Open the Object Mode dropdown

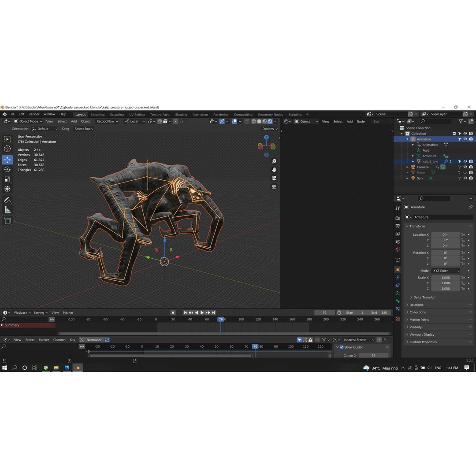tap(28, 122)
